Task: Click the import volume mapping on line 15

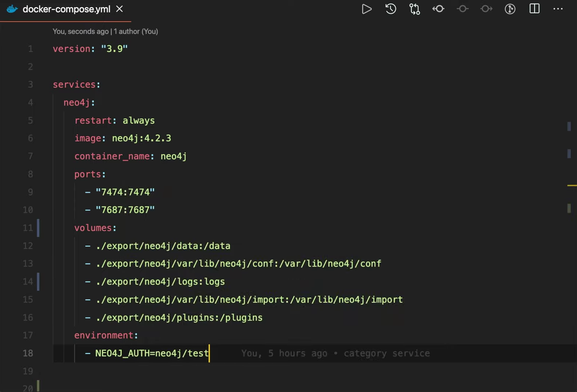Action: coord(249,300)
